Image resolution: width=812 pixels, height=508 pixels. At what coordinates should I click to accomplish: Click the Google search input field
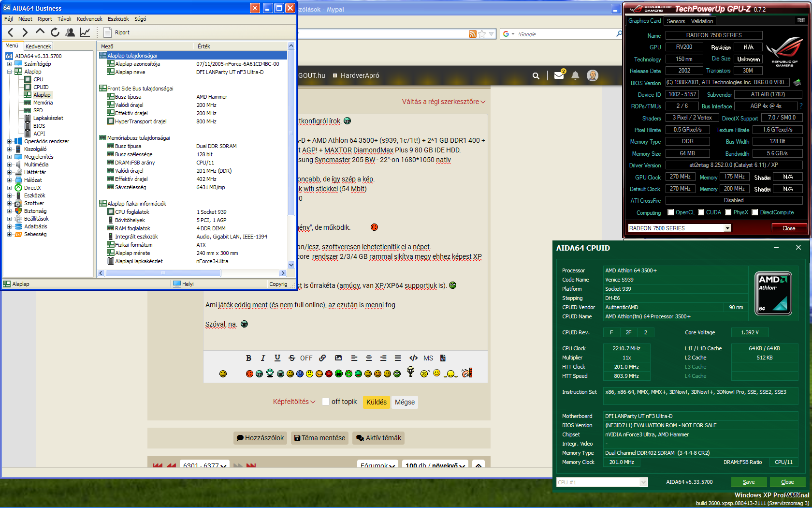pyautogui.click(x=565, y=34)
